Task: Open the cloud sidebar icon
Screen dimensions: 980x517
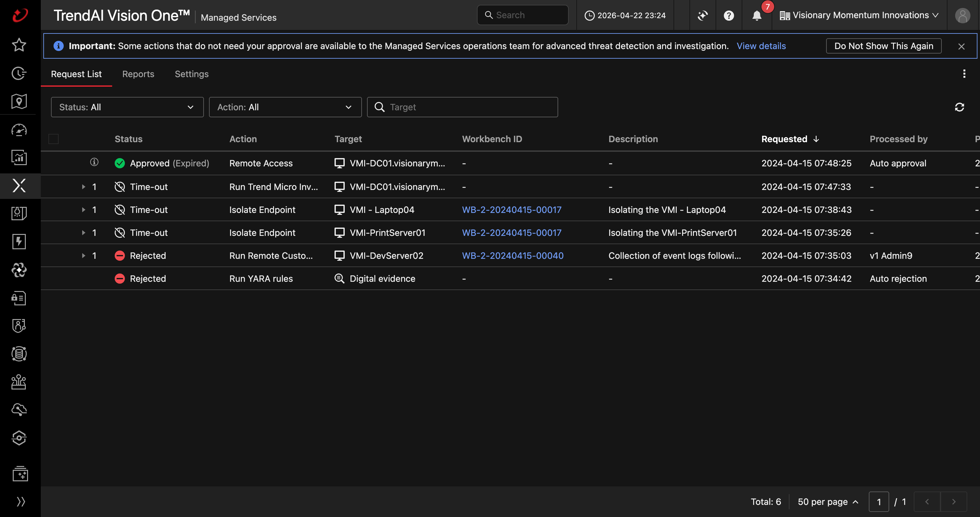Action: click(x=19, y=410)
